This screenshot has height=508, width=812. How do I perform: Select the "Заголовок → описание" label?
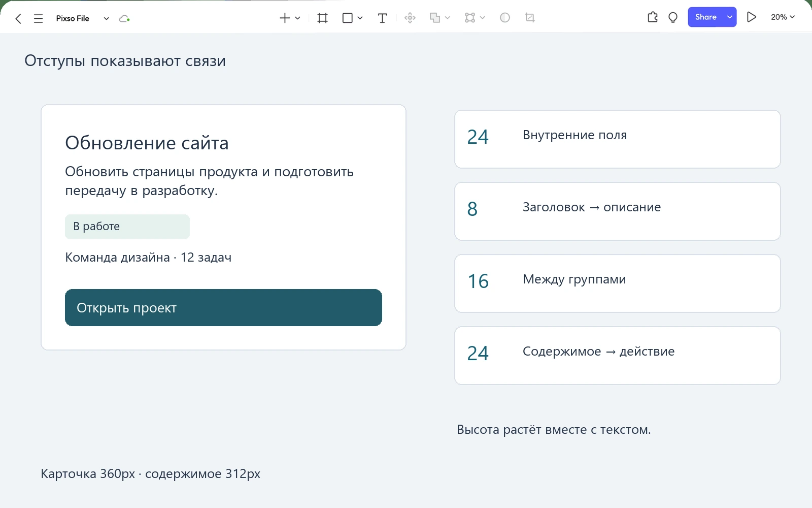[x=592, y=207]
